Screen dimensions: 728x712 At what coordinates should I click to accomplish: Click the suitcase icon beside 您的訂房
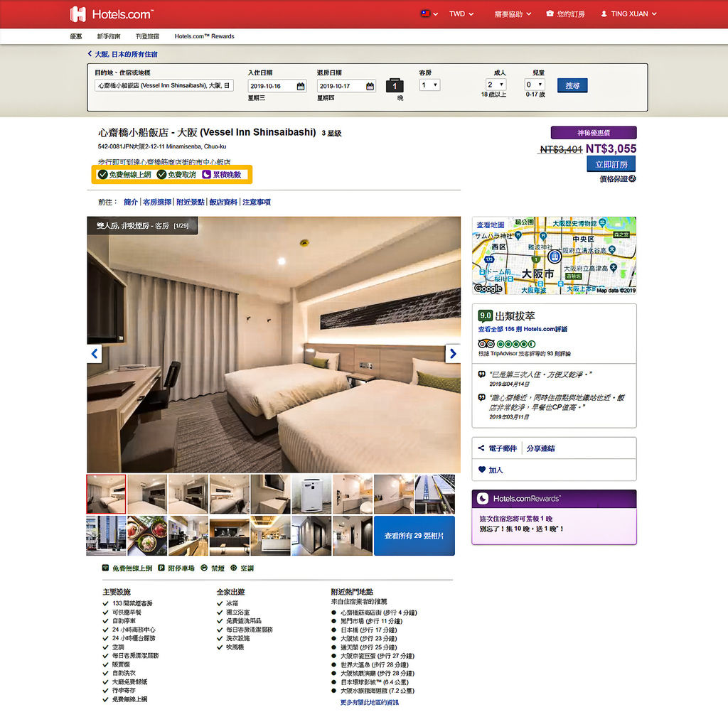[550, 14]
